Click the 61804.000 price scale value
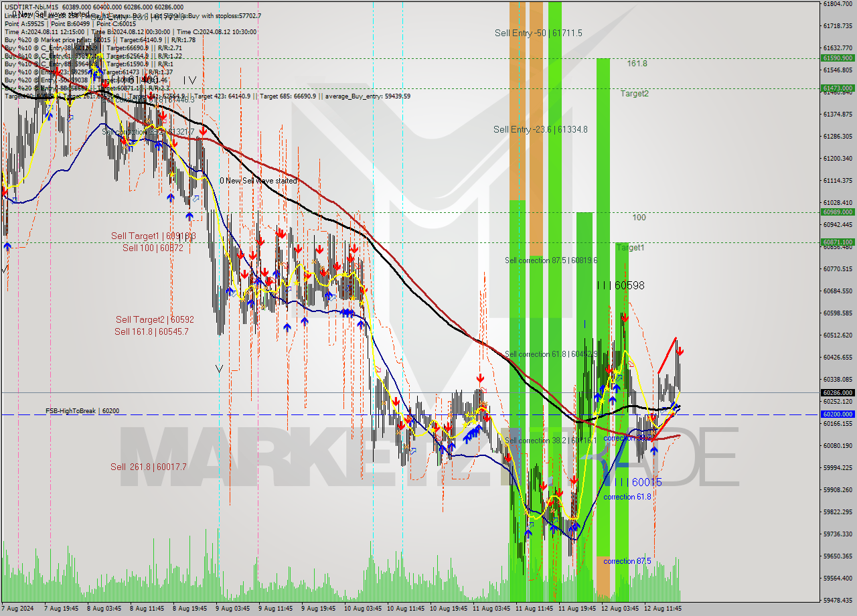Viewport: 857px width, 616px height. point(838,3)
